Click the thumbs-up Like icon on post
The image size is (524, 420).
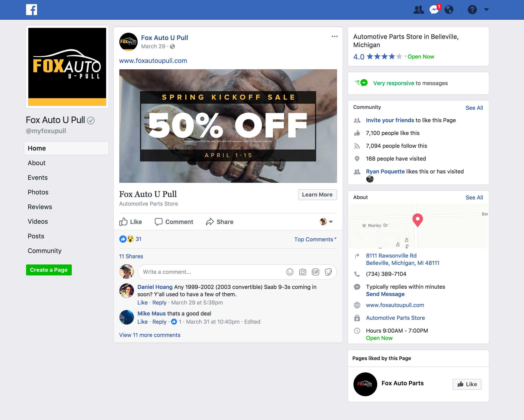click(x=123, y=222)
